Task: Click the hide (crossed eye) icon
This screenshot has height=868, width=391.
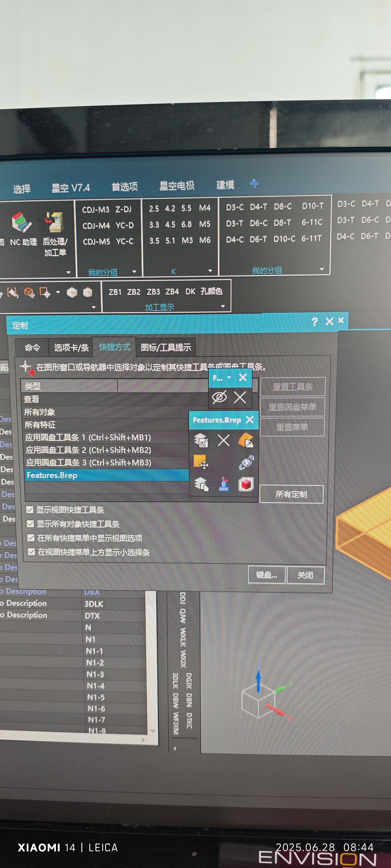Action: pos(219,397)
